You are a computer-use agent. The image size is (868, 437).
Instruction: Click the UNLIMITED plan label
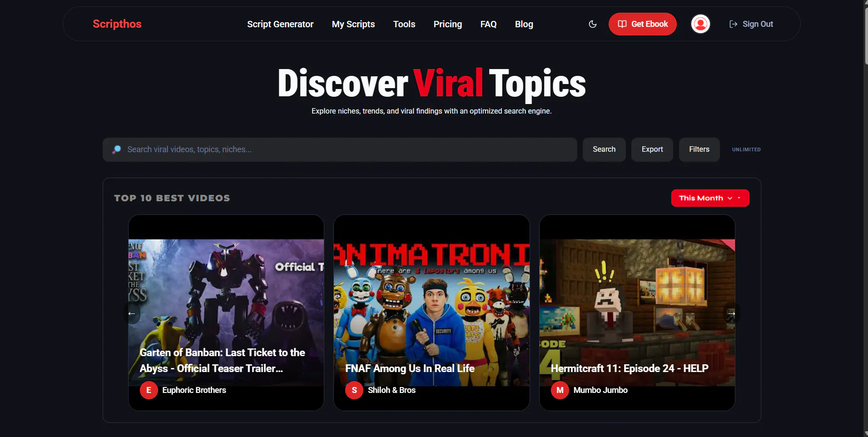(746, 149)
